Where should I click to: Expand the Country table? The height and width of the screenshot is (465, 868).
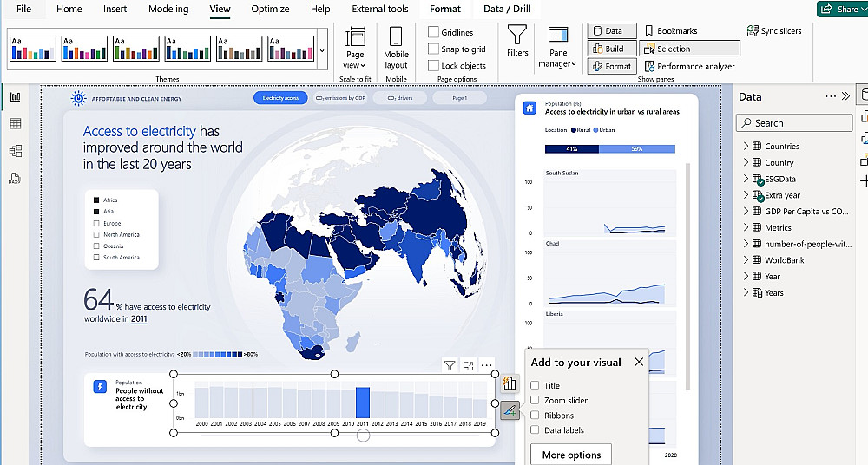(x=746, y=162)
